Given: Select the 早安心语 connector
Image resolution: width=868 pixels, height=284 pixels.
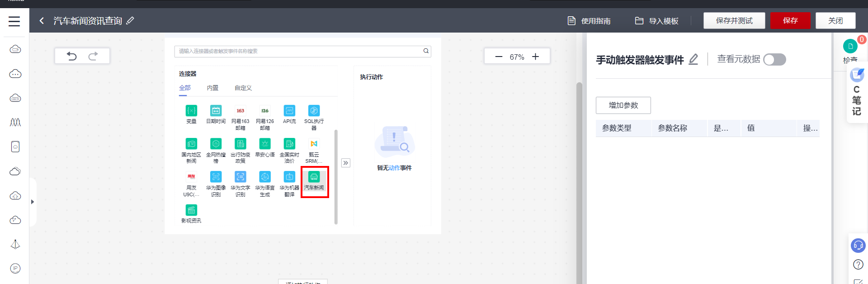Looking at the screenshot, I should tap(265, 144).
